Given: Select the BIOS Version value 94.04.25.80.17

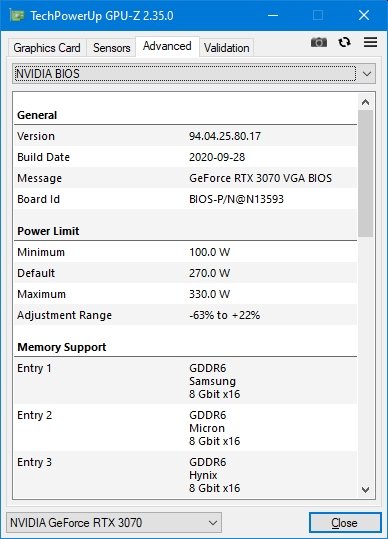Looking at the screenshot, I should click(x=225, y=136).
